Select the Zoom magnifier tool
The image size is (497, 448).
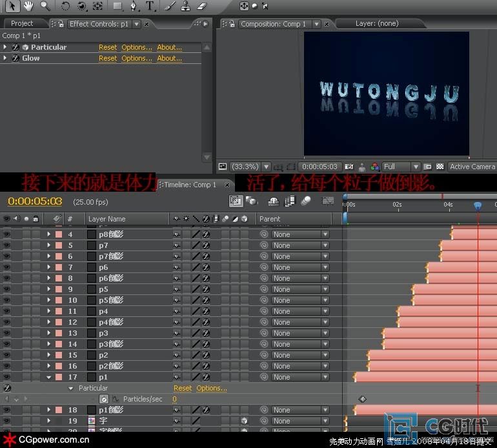pyautogui.click(x=45, y=6)
